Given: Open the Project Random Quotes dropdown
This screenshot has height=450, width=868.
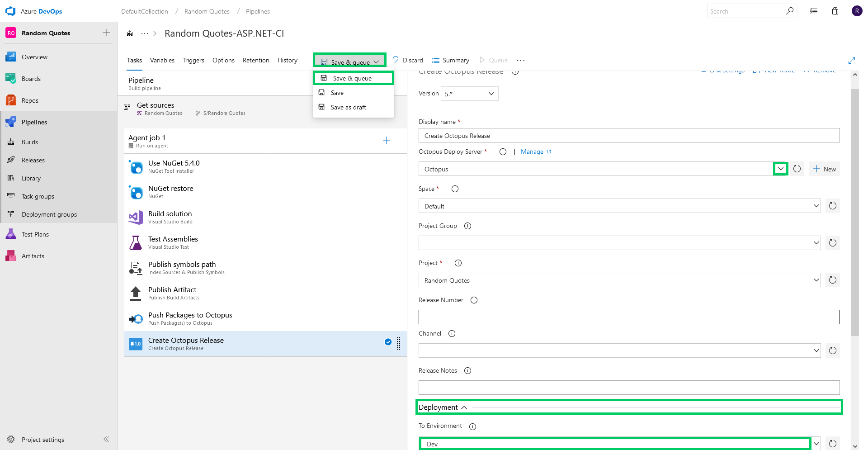Looking at the screenshot, I should coord(620,280).
